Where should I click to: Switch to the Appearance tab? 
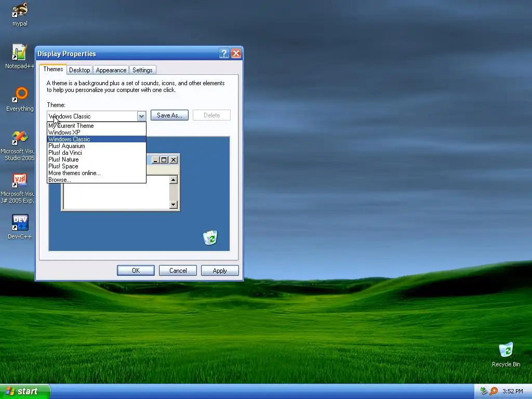tap(111, 70)
